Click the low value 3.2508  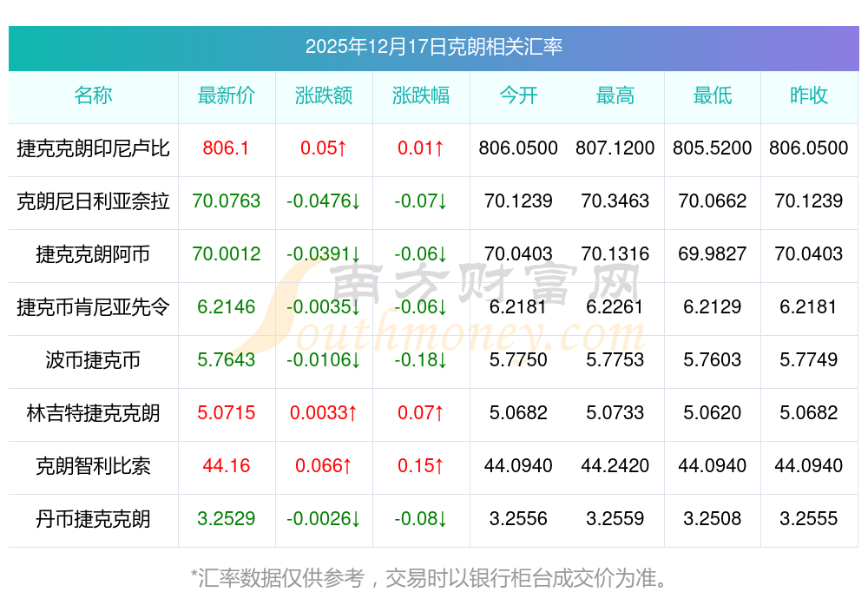(713, 519)
